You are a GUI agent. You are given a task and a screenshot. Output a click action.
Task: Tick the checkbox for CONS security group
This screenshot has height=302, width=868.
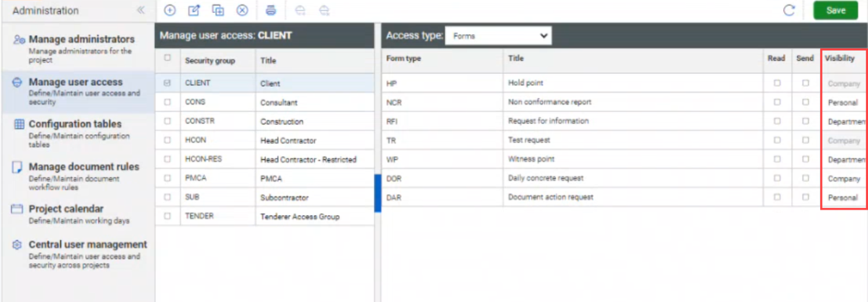click(168, 103)
